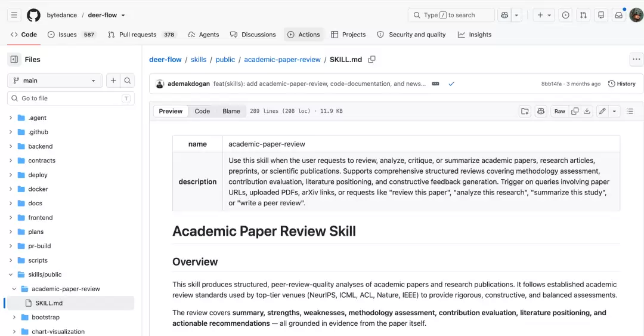Viewport: 644px width, 336px height.
Task: Switch to the Blame tab
Action: pyautogui.click(x=231, y=111)
